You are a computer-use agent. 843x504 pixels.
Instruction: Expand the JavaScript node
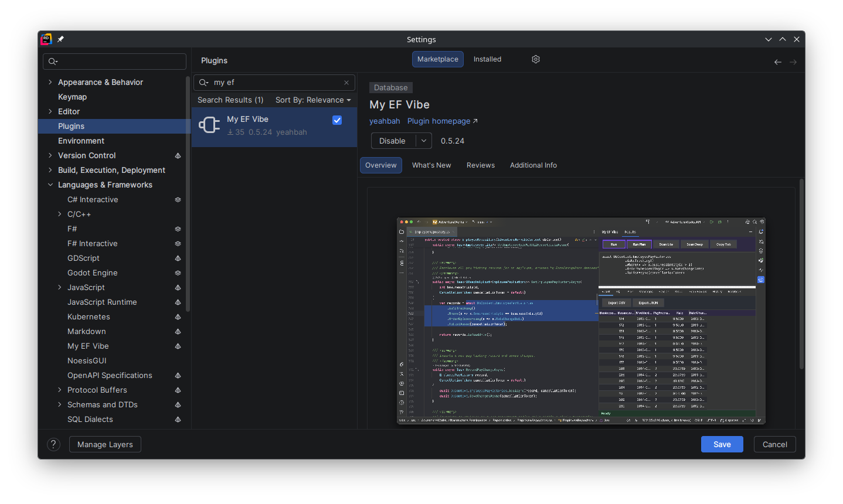click(x=60, y=287)
